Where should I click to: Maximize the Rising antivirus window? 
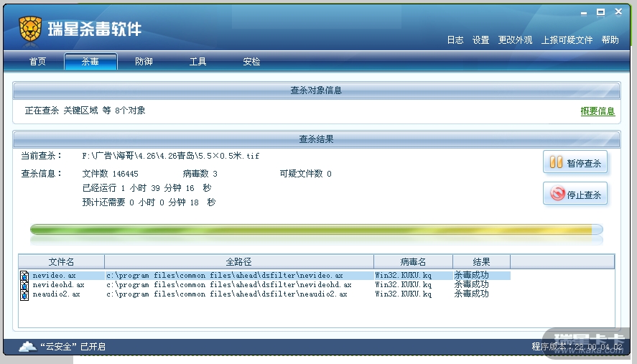tap(600, 13)
